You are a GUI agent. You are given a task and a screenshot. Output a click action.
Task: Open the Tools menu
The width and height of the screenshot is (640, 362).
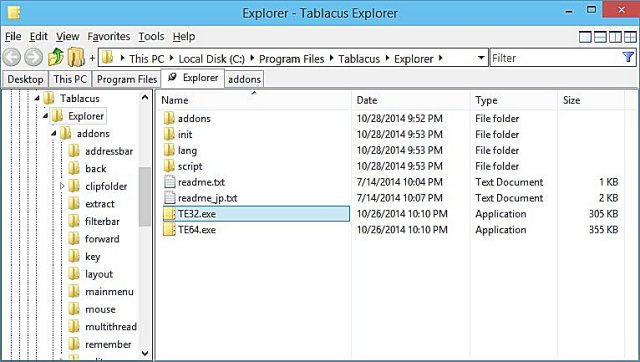tap(151, 37)
